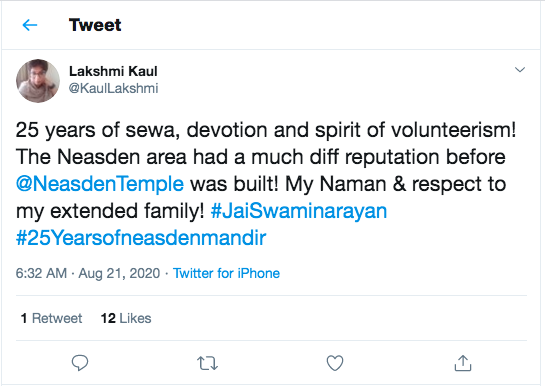Open Lakshmi Kaul's profile picture
Screen dimensions: 545x386
pos(38,81)
